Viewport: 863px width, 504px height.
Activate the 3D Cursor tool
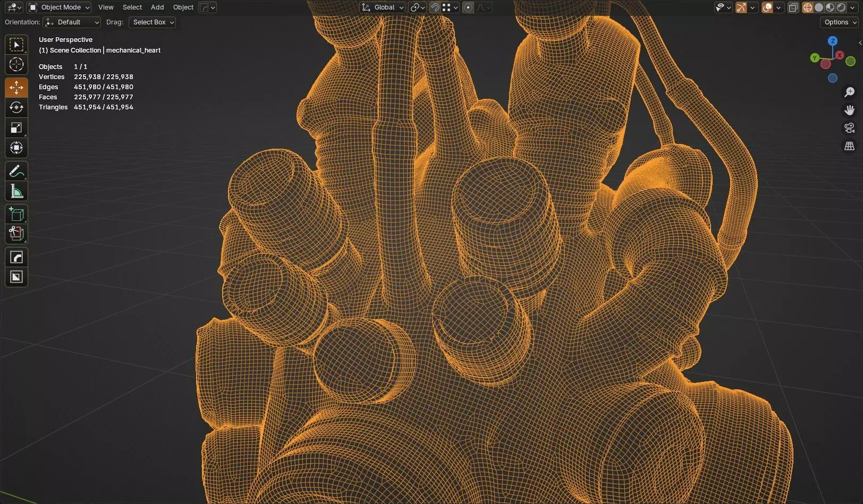tap(16, 65)
